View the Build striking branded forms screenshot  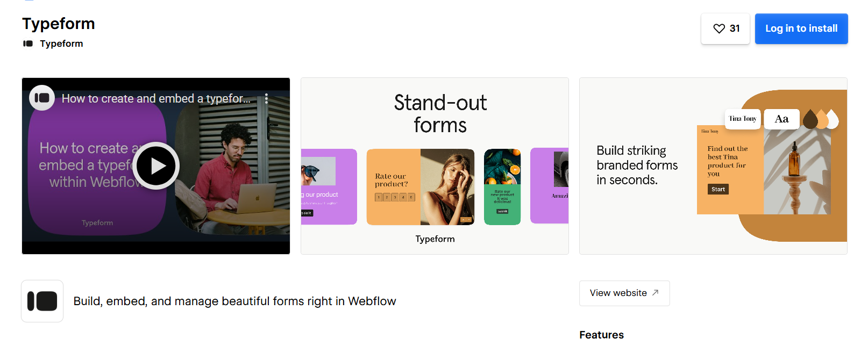[x=713, y=165]
